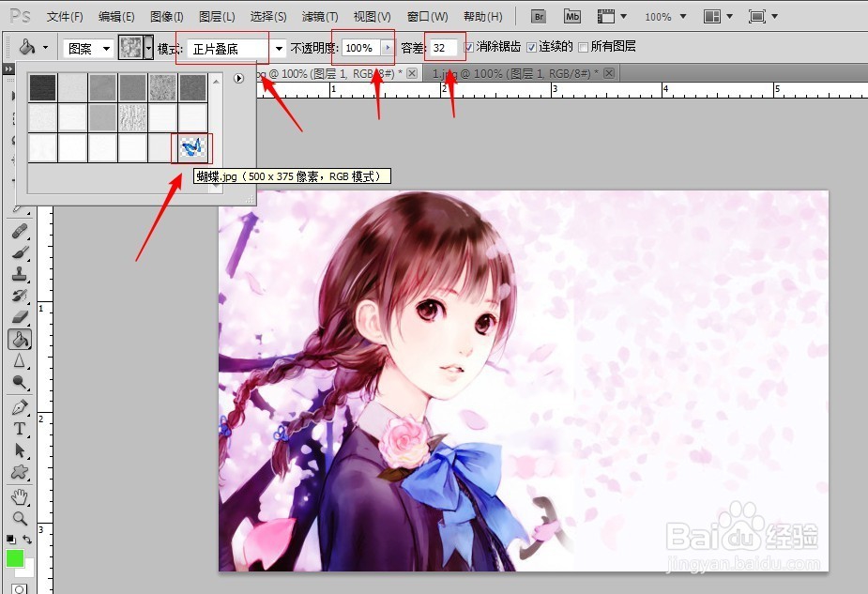Select the History Brush tool
The height and width of the screenshot is (594, 868).
click(x=20, y=295)
